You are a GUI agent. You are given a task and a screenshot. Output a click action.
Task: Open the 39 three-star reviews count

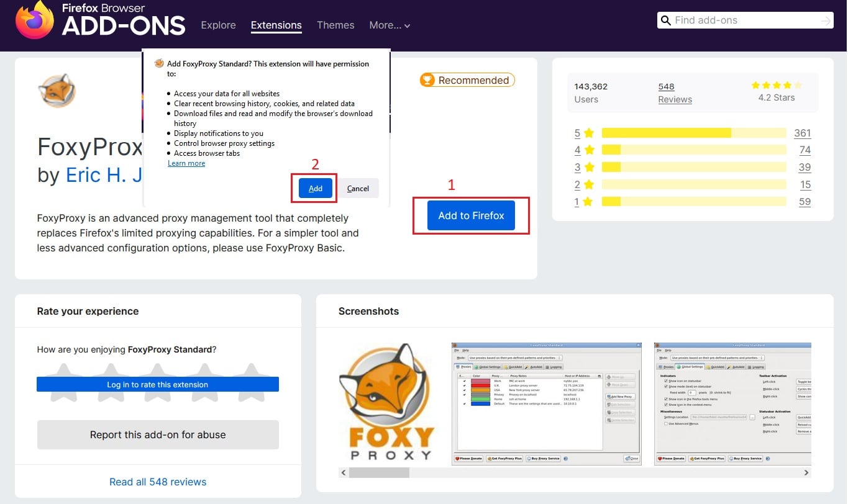[x=805, y=167]
